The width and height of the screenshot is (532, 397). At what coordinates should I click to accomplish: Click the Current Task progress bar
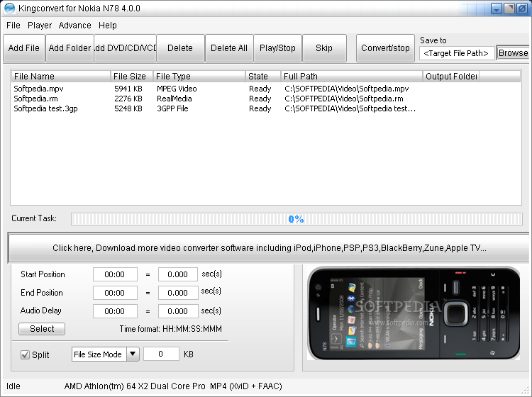297,219
